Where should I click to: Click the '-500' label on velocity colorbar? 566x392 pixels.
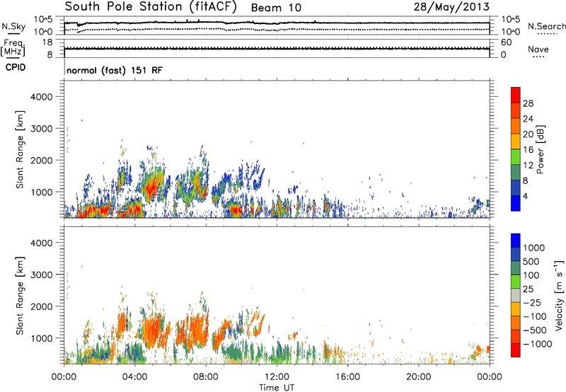coord(534,330)
